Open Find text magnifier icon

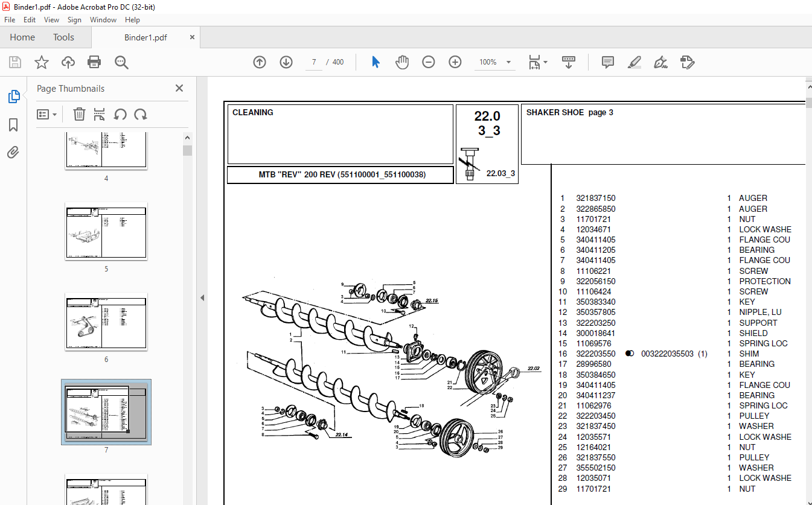point(121,62)
